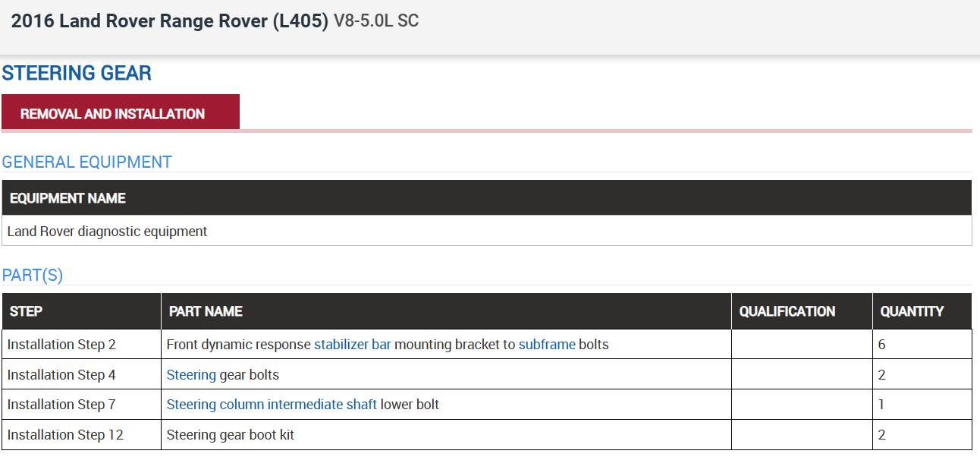The height and width of the screenshot is (457, 980).
Task: Click the "QUANTITY" column header
Action: (x=912, y=311)
